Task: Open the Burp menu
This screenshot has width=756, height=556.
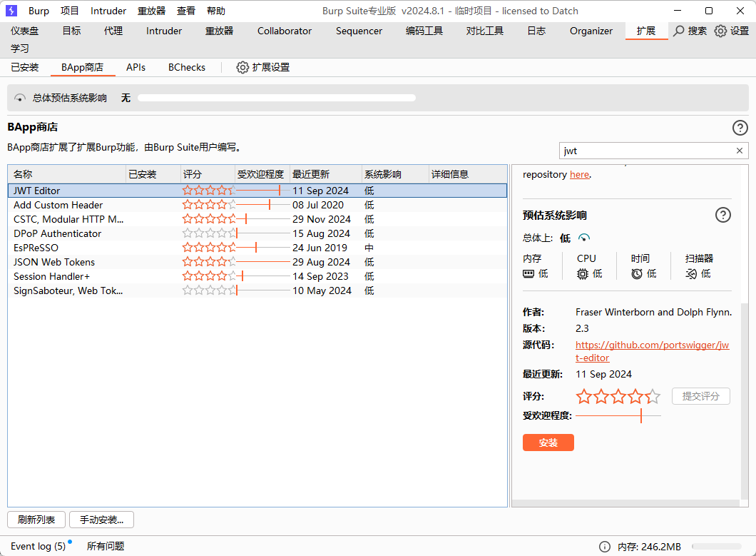Action: 39,11
